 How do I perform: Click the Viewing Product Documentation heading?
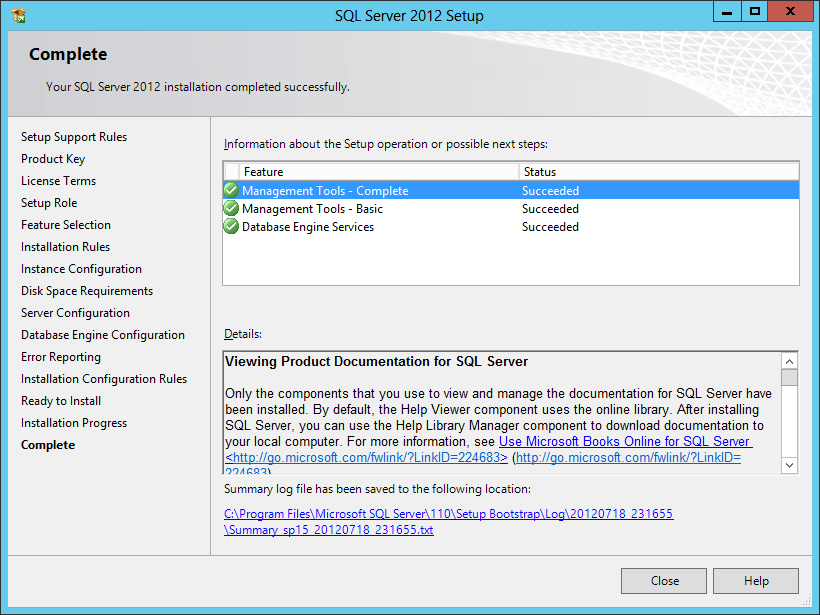(377, 361)
